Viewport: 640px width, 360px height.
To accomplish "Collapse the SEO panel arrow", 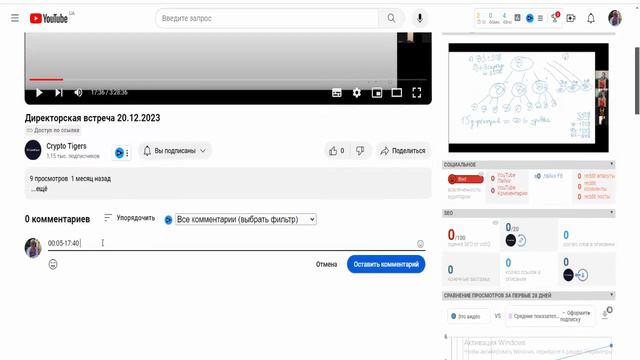I will (x=611, y=213).
